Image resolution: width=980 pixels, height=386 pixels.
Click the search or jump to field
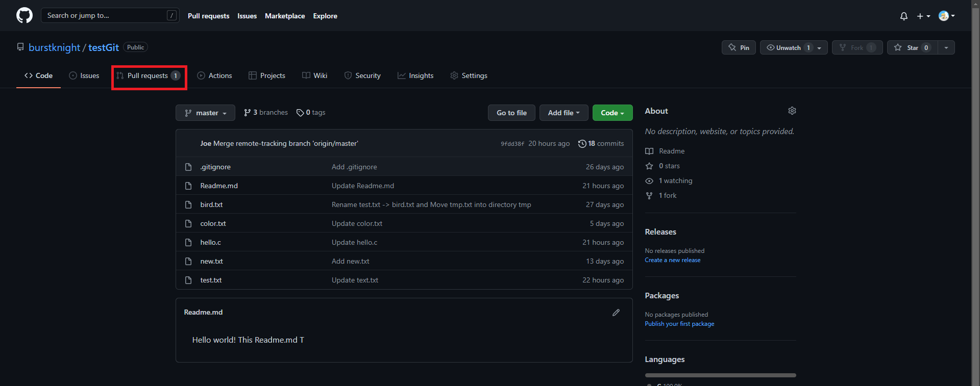(110, 15)
